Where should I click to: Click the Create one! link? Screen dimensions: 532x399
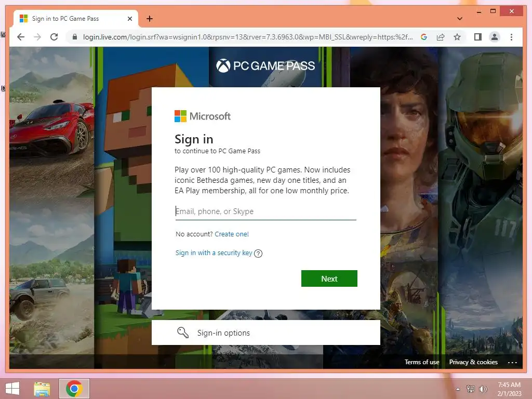click(x=232, y=234)
